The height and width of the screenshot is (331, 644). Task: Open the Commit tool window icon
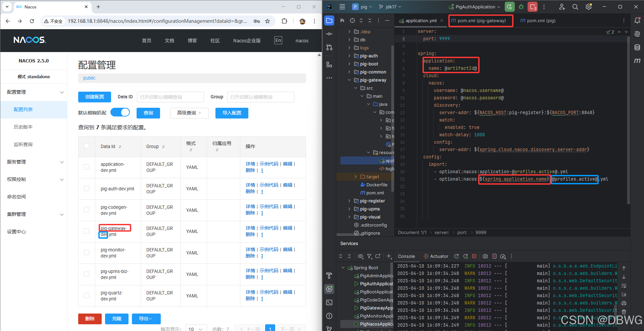tap(329, 34)
